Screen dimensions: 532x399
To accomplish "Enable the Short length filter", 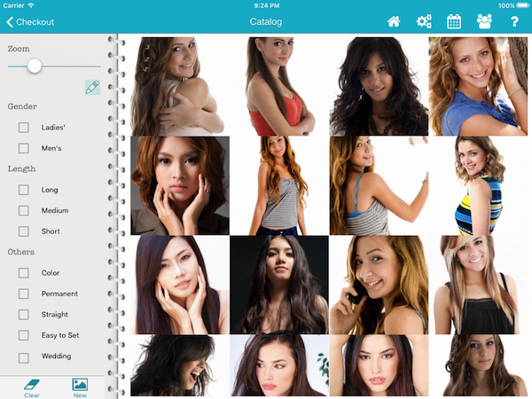I will pyautogui.click(x=23, y=231).
